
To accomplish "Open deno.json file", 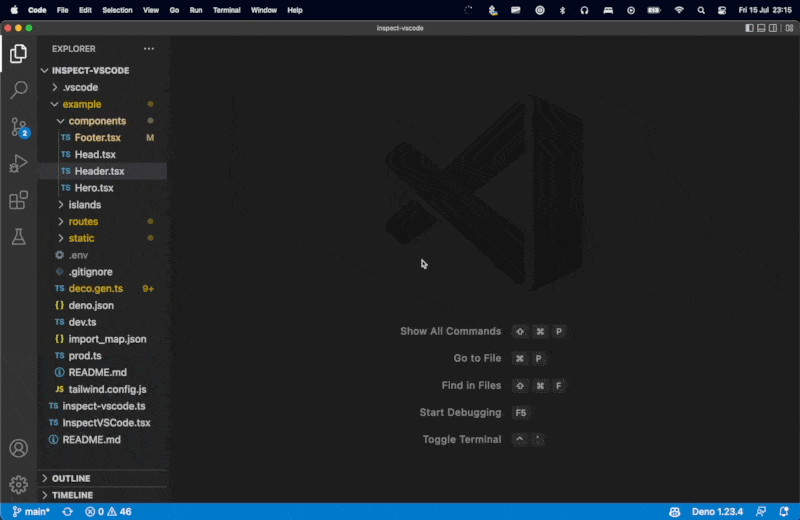I will click(103, 306).
